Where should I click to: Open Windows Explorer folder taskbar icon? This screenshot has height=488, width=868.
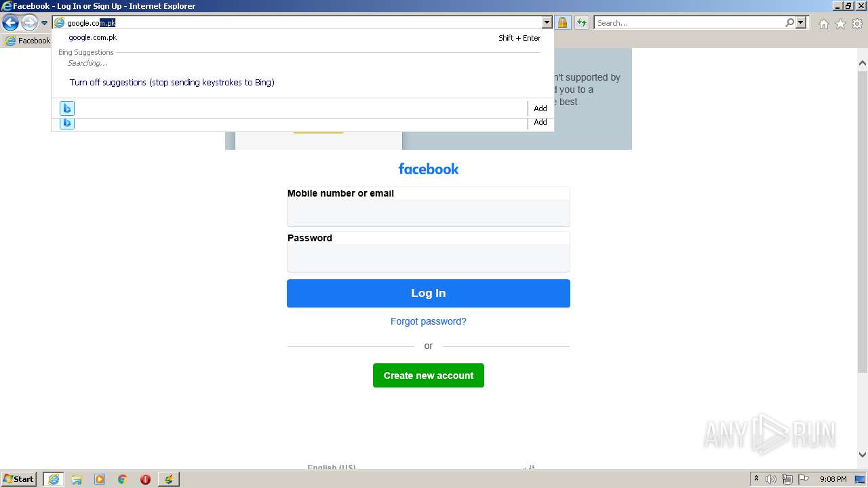click(x=77, y=479)
